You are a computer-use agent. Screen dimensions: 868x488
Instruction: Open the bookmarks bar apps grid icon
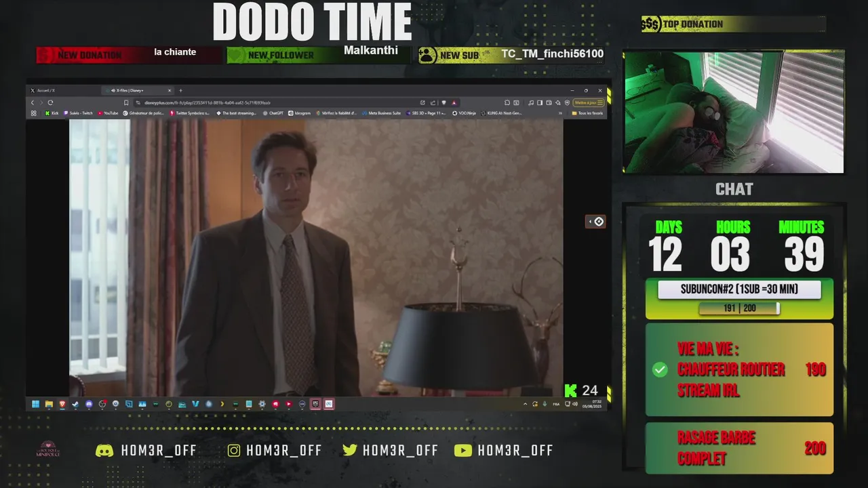[33, 113]
